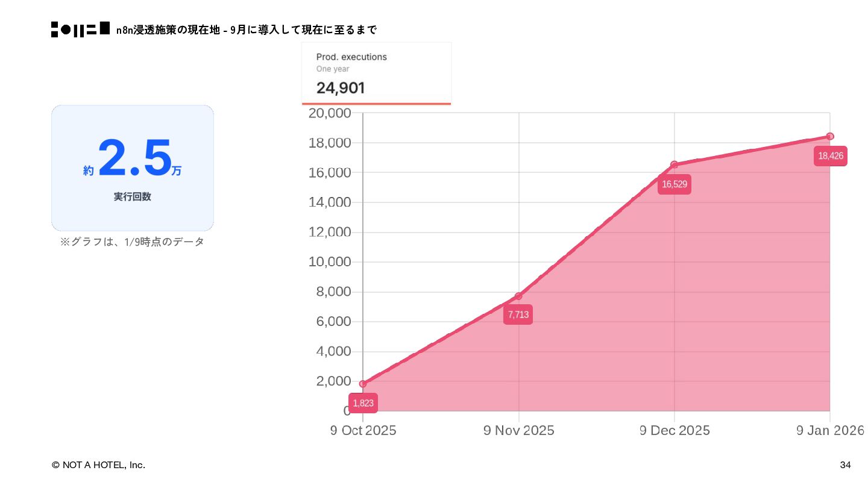Click the 9 Dec 2025 axis label
Screen dimensions: 868x488
pos(674,430)
